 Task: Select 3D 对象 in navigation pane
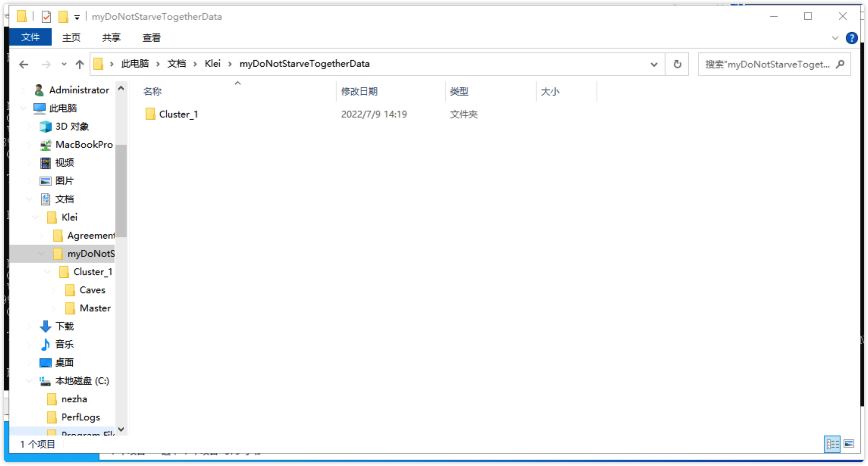(72, 127)
